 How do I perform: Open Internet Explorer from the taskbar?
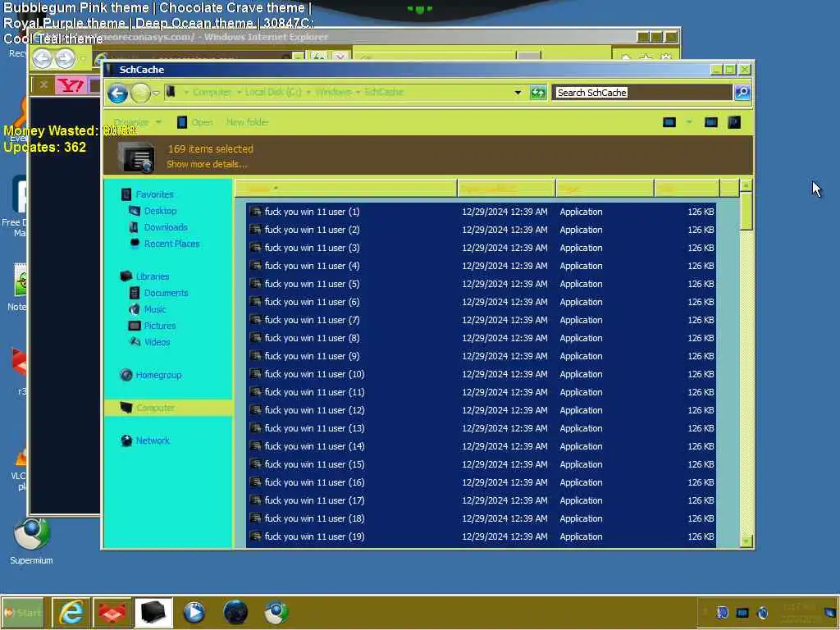71,612
